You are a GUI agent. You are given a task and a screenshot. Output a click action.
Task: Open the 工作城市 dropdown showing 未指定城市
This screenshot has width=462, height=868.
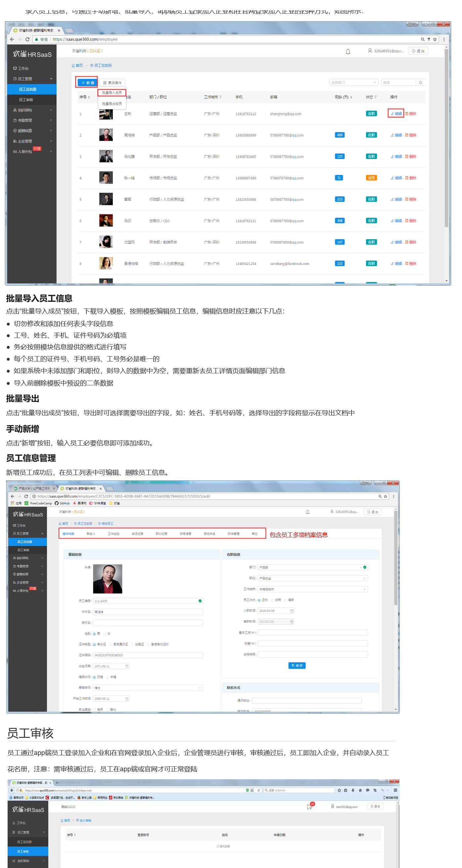313,589
